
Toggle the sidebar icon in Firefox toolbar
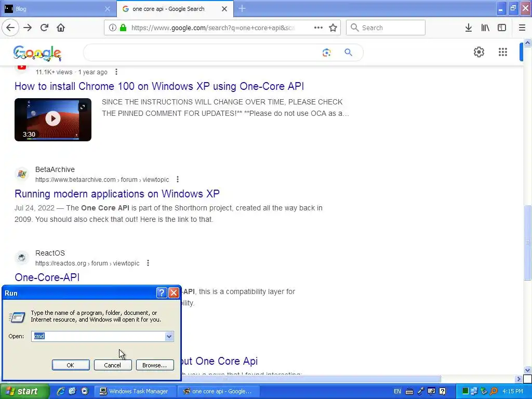coord(502,28)
